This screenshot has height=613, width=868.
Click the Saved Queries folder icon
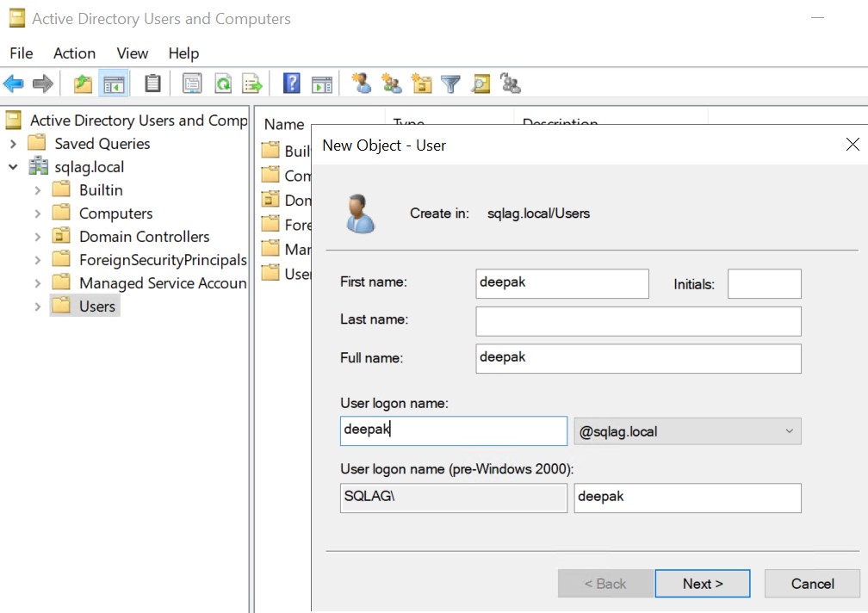(37, 143)
